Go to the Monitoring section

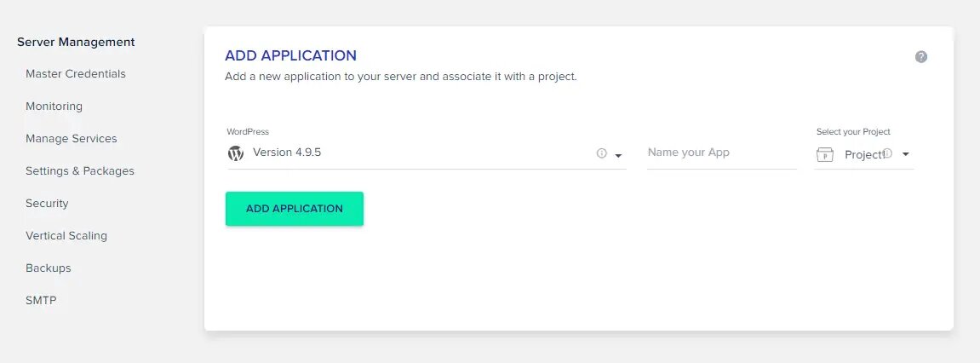(x=54, y=107)
